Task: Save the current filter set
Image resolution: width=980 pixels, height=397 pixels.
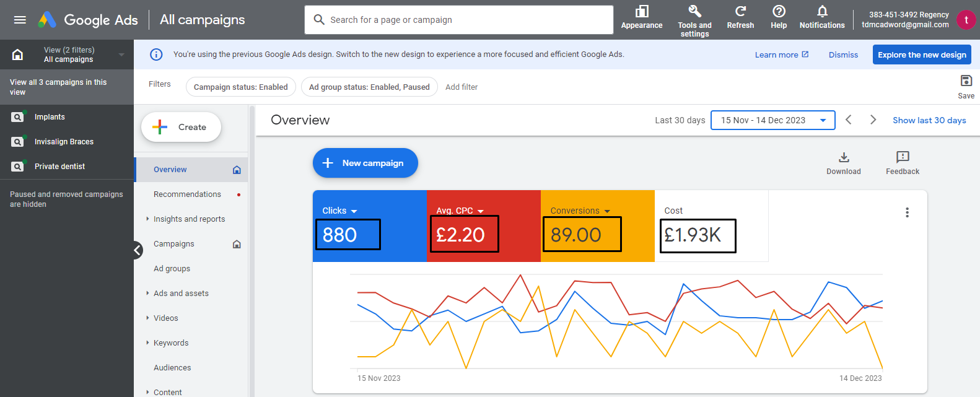Action: 966,81
